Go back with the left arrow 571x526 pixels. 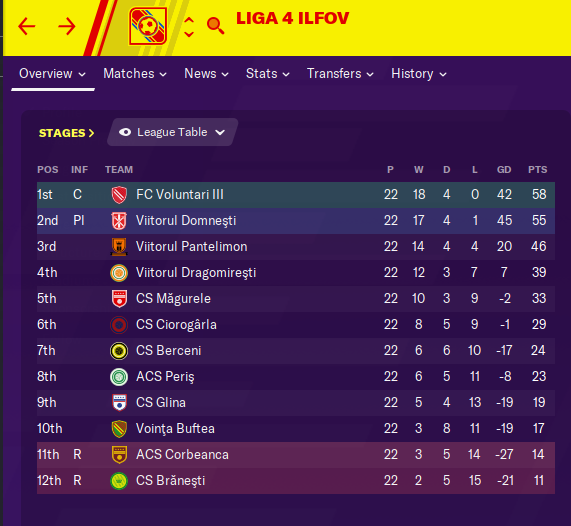[27, 26]
